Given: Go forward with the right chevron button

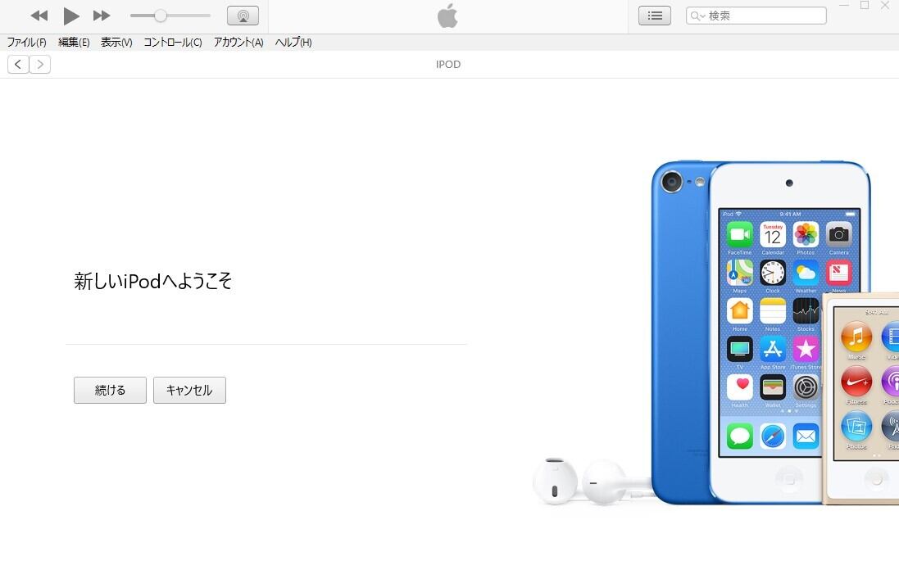Looking at the screenshot, I should click(39, 64).
